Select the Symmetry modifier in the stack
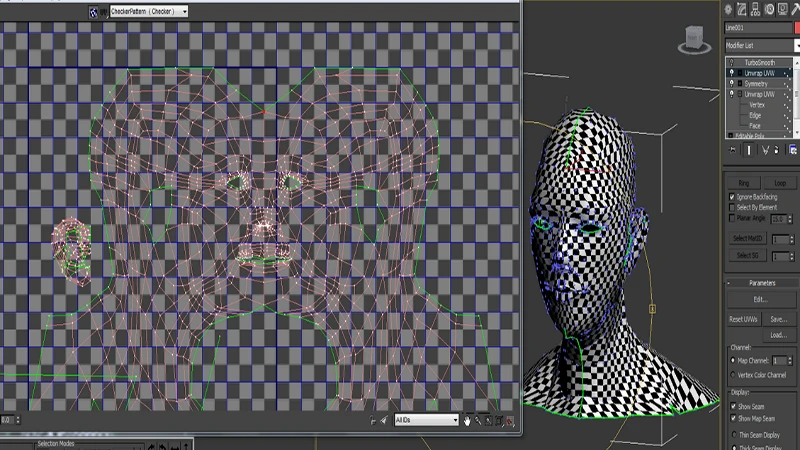Screen dimensions: 800x450 (x=756, y=84)
